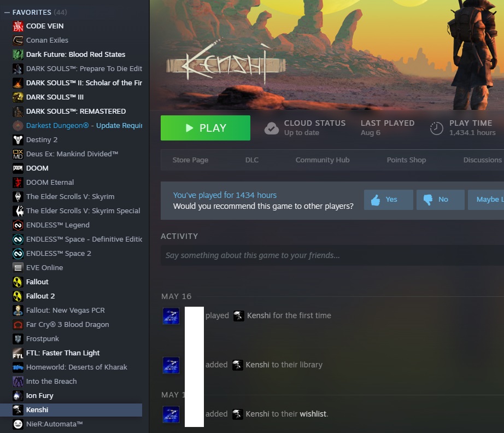Click DARK SOULS Prepare To Die icon

click(18, 68)
